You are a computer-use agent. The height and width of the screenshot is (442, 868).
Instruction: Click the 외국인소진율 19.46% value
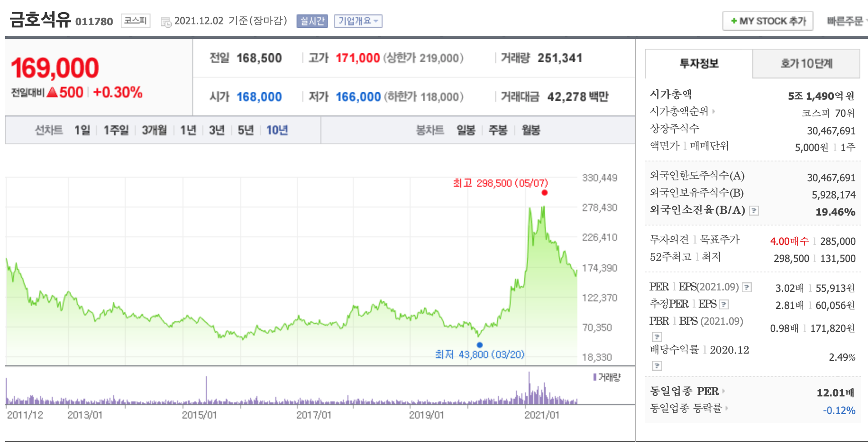(x=836, y=212)
